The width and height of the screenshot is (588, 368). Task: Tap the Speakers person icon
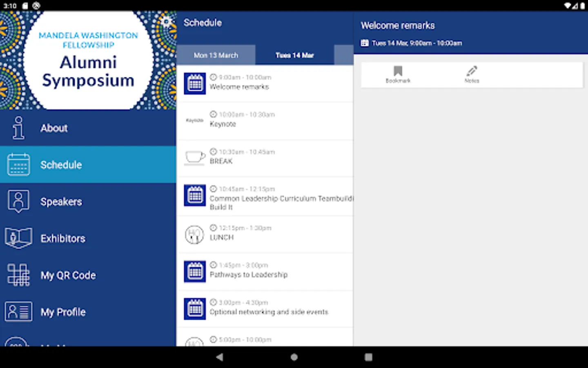18,201
